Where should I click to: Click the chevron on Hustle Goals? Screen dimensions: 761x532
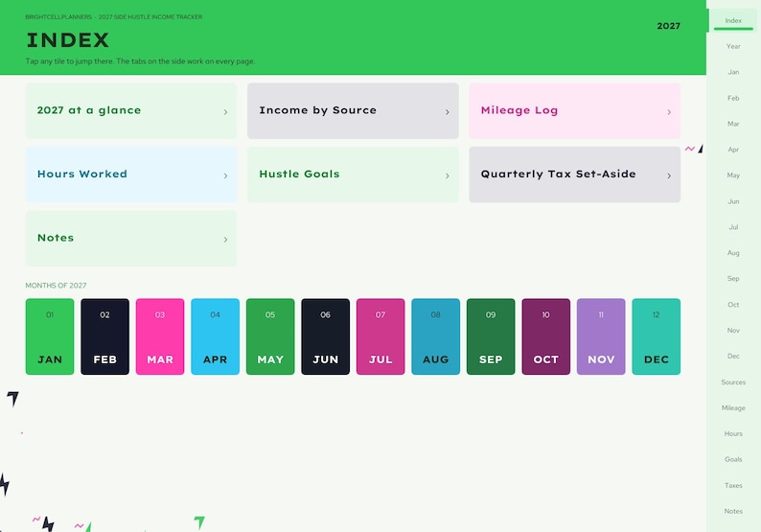(x=448, y=175)
